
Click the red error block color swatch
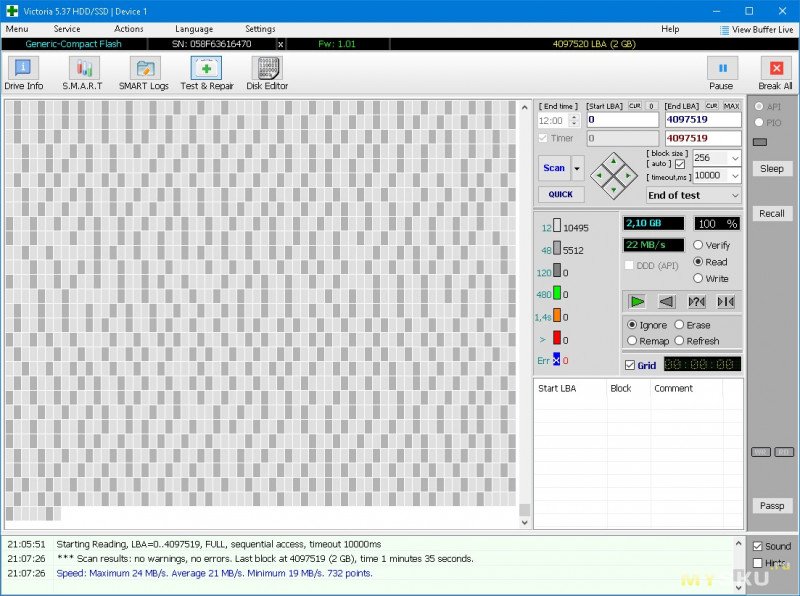[x=557, y=338]
